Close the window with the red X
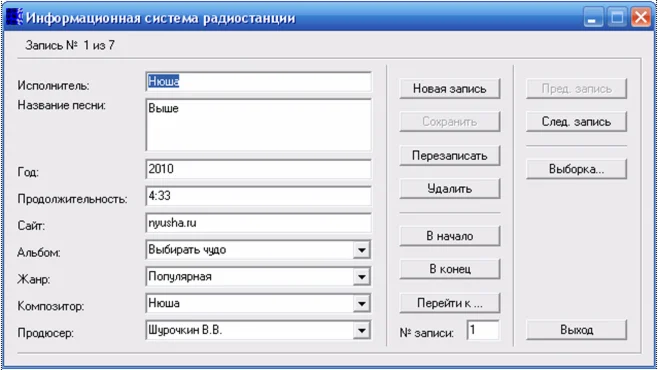 tap(641, 18)
